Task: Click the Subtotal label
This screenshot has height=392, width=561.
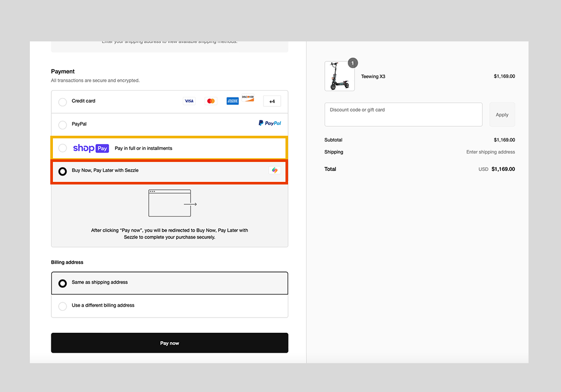Action: point(334,140)
